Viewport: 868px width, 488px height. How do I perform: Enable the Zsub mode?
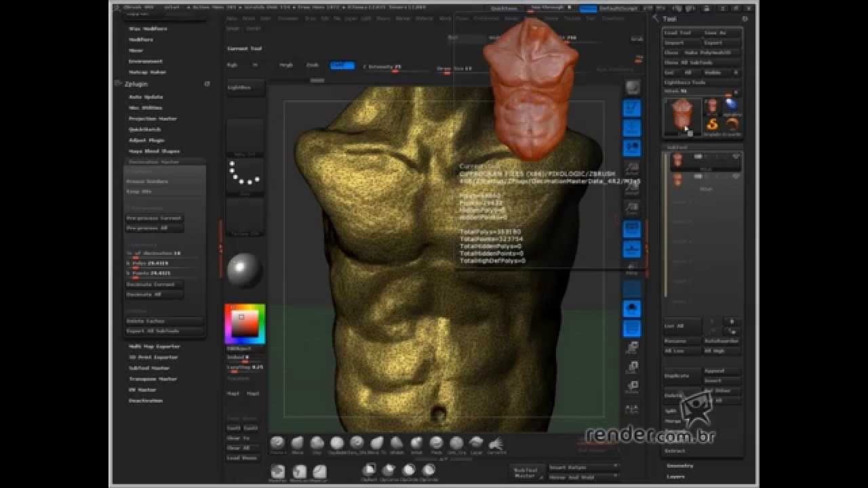[x=313, y=65]
